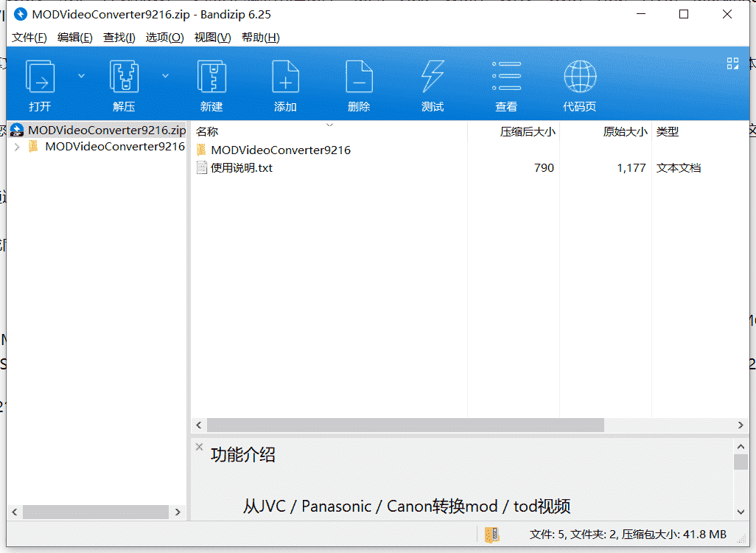This screenshot has height=553, width=756.
Task: Click the zip archive icon in tree root
Action: (17, 130)
